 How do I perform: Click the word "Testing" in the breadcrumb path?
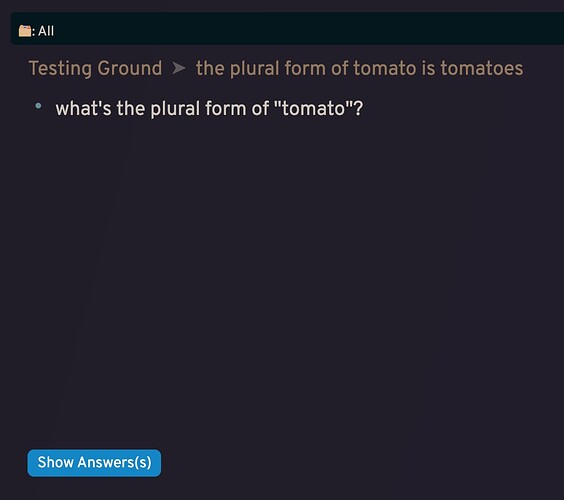(x=60, y=68)
